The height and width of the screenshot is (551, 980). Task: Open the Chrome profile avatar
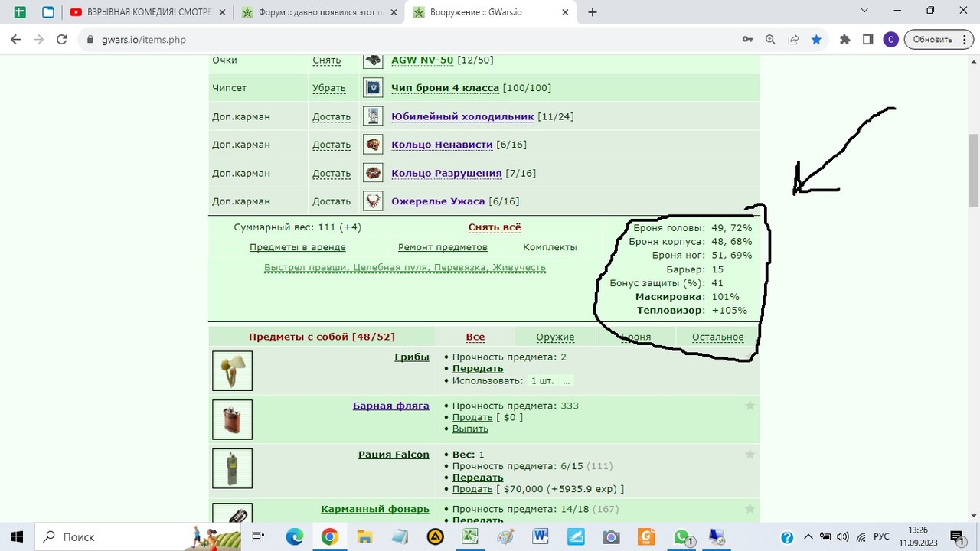890,40
